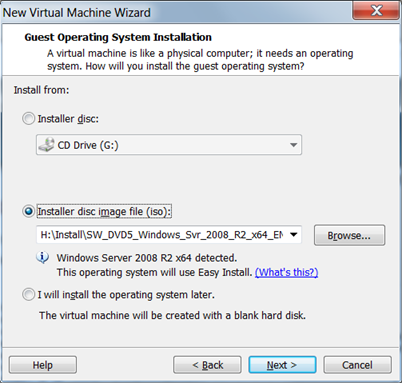The image size is (402, 383).
Task: Click the blank hard disk description text
Action: (172, 315)
